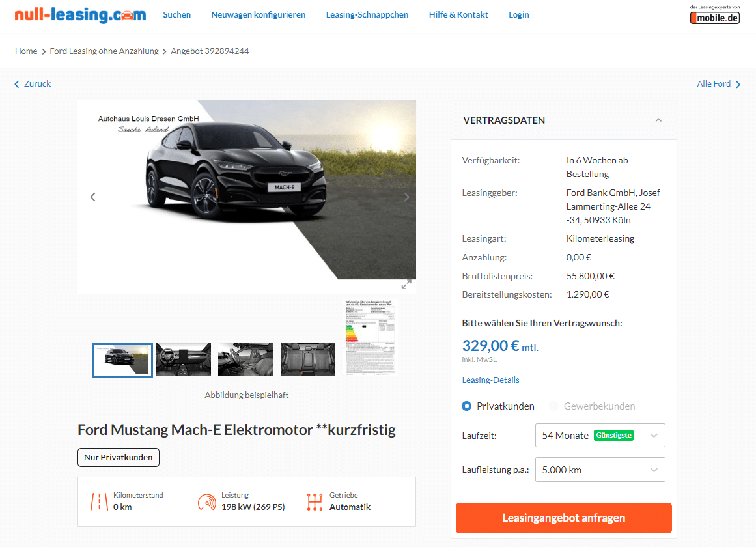Select the Gewerbekunden radio button
The width and height of the screenshot is (756, 547).
click(x=553, y=406)
